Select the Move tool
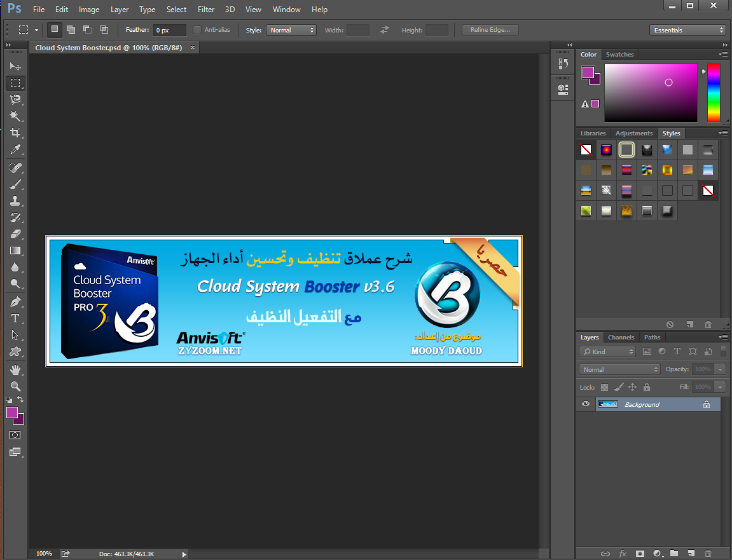The height and width of the screenshot is (560, 732). coord(15,66)
